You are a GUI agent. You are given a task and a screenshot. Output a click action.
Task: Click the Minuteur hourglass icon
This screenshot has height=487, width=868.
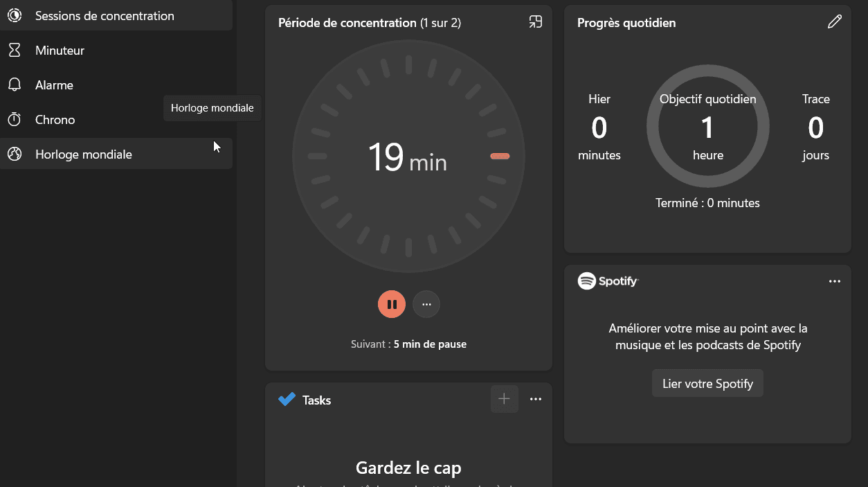(15, 50)
